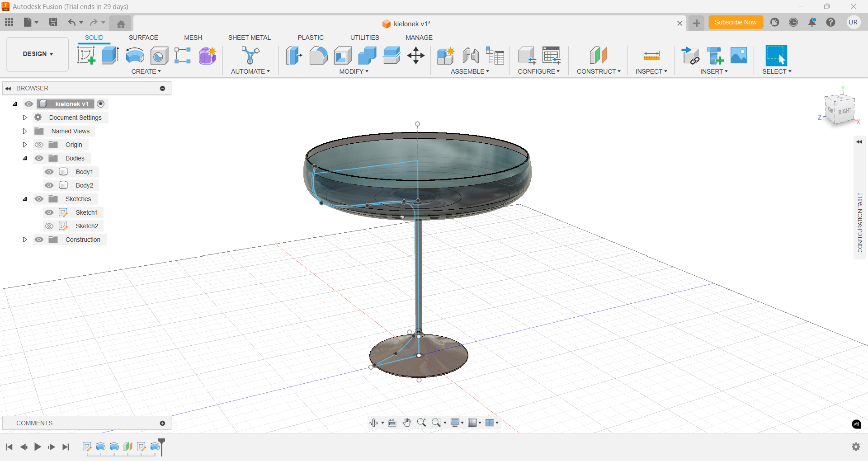Switch to the MANAGE tab
This screenshot has height=461, width=868.
(419, 38)
